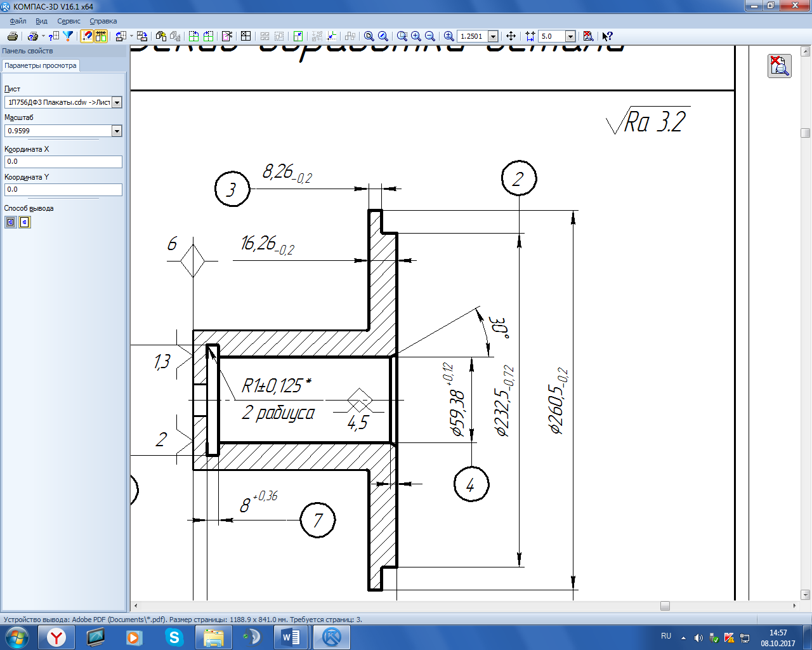Click the R1±0,125* radius note
This screenshot has height=650, width=812.
click(x=277, y=385)
